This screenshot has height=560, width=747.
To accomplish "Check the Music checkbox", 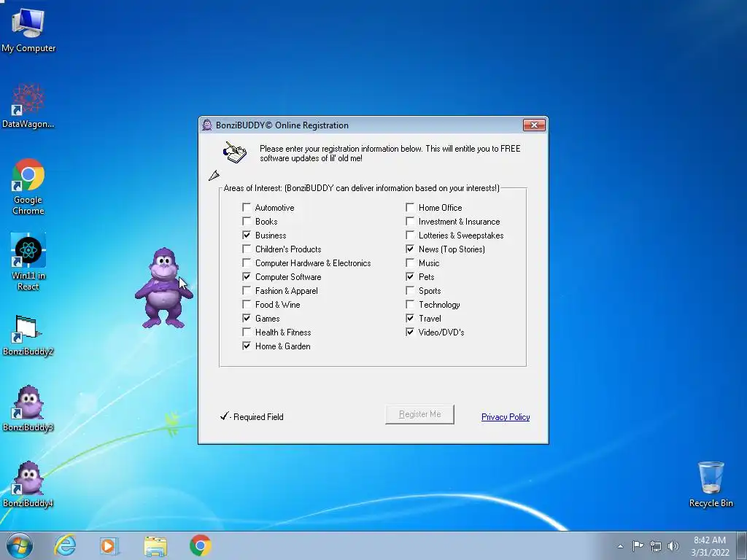I will point(410,262).
